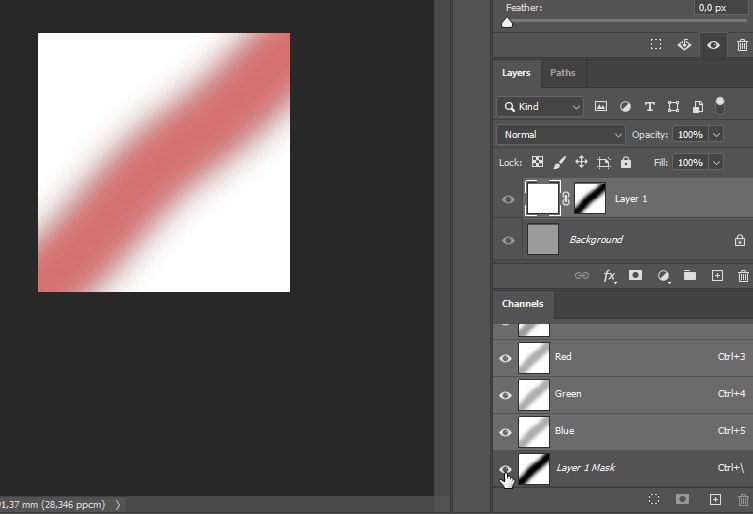Toggle Blue channel visibility eye

(x=505, y=432)
